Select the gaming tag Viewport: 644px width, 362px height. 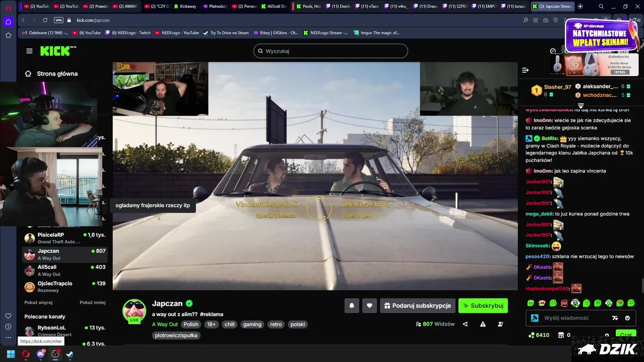(x=252, y=324)
